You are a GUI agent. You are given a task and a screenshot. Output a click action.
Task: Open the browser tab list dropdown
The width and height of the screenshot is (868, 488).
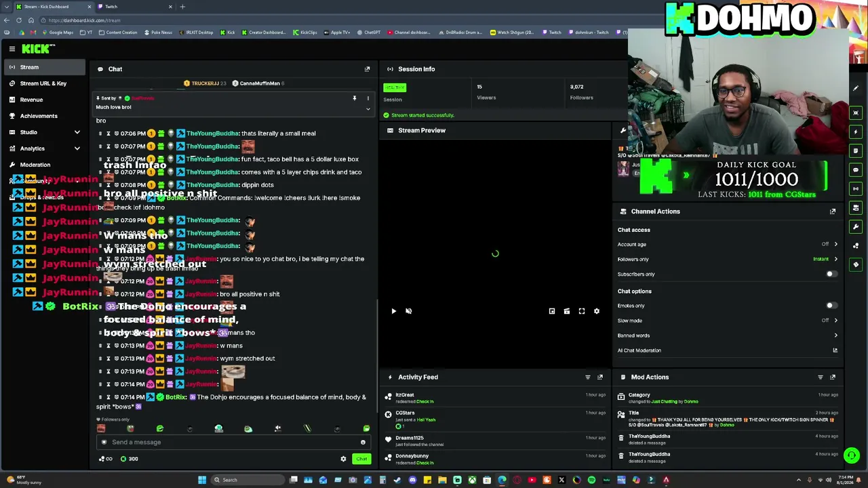click(7, 7)
